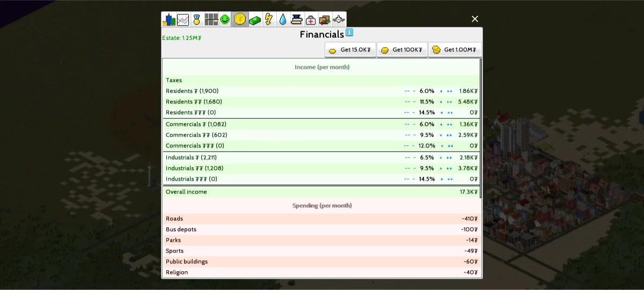Raise Residents ₮ tax with single plus

coord(441,91)
